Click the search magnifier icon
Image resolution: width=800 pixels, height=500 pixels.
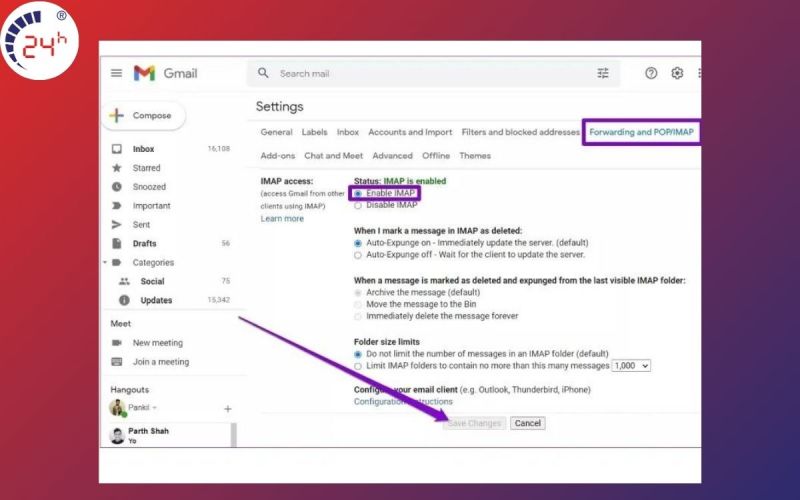point(263,73)
